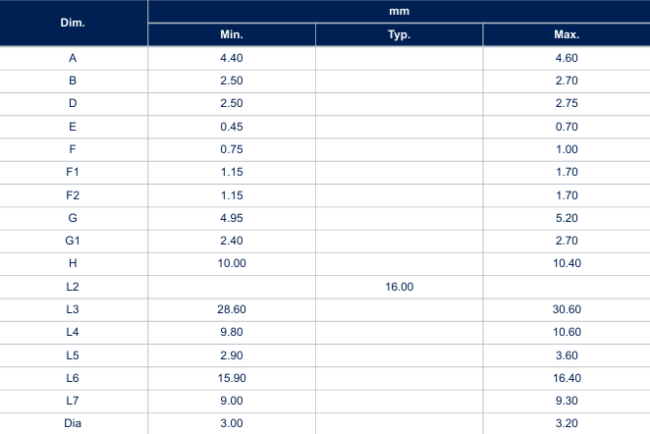Click the Max. value 5.20 in row G

566,218
